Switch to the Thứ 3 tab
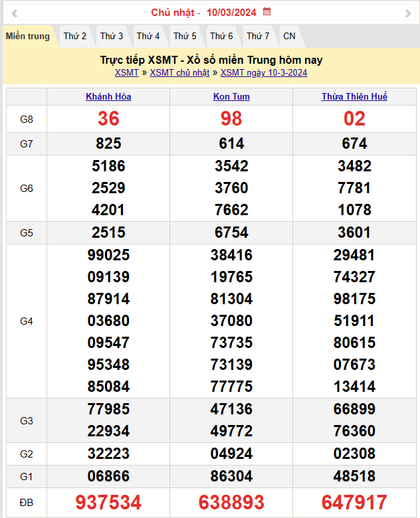The image size is (420, 518). 112,37
